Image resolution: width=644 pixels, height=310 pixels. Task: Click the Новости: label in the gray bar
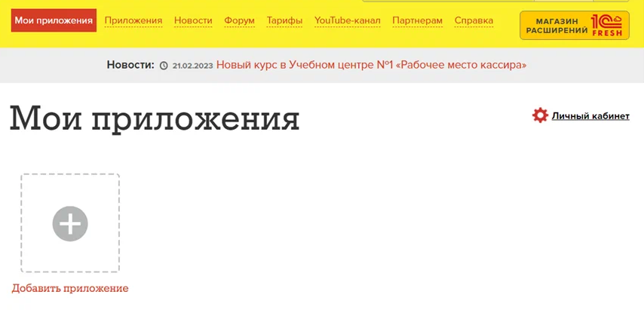(x=130, y=65)
